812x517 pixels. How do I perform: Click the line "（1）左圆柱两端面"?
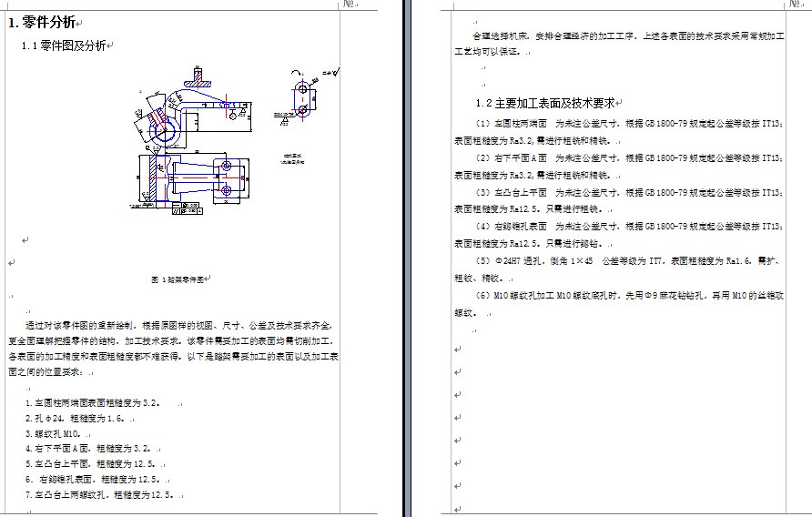629,123
